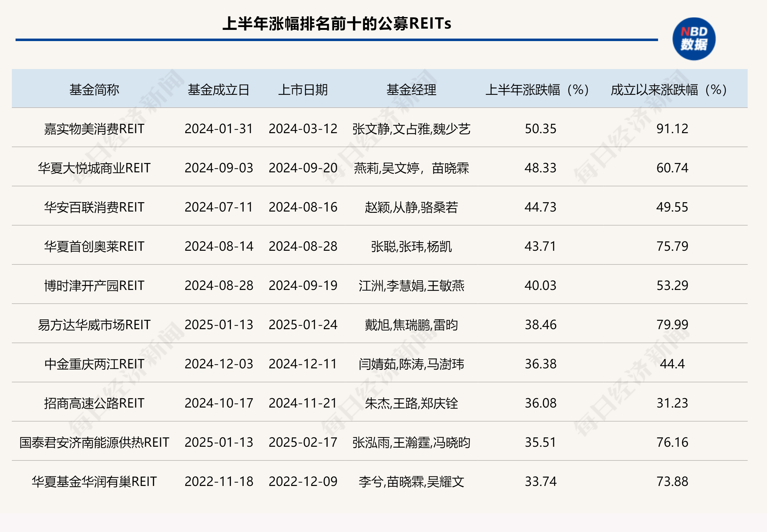The width and height of the screenshot is (767, 532).
Task: Click the half-year gain 33.74
Action: (x=541, y=481)
